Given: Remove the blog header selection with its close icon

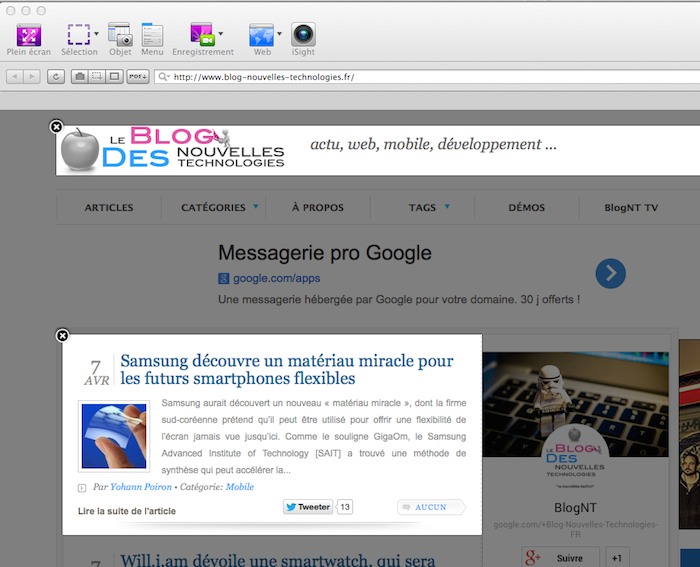Looking at the screenshot, I should tap(56, 127).
